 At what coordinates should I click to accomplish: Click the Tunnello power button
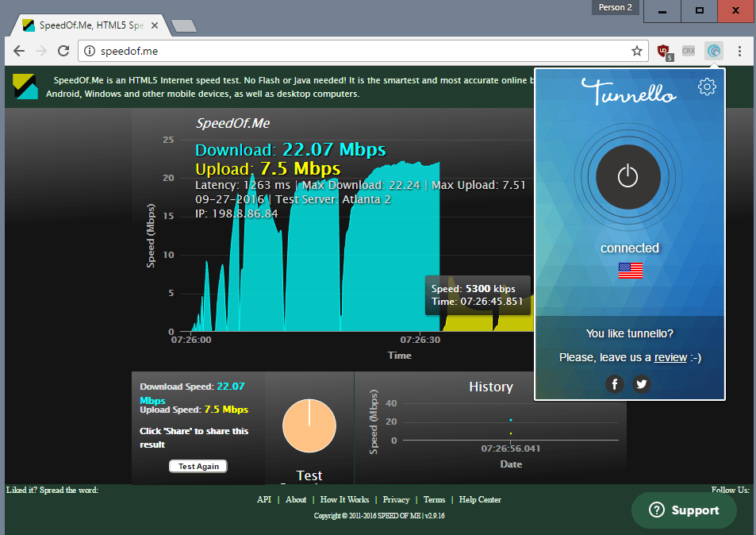coord(627,177)
